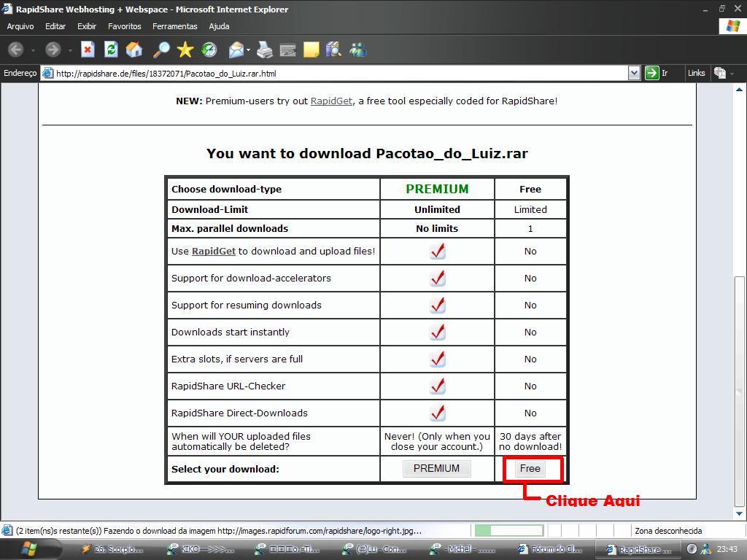
Task: Go forward with the Forward arrow button
Action: tap(53, 50)
